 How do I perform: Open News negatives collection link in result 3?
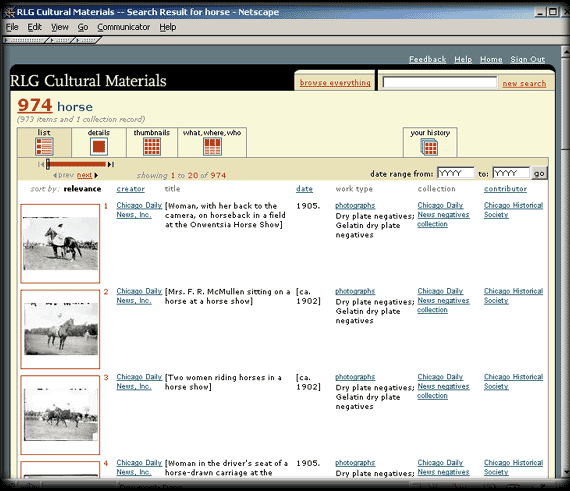click(443, 386)
